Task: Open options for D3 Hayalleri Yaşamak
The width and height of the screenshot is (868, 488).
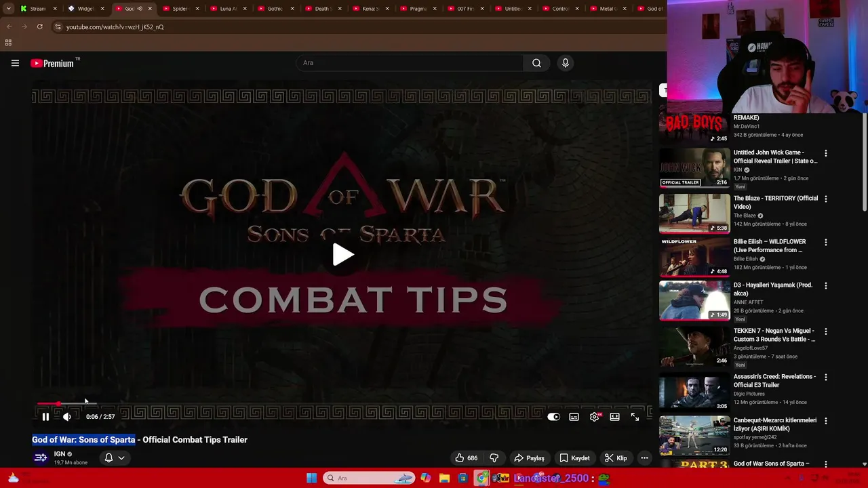Action: click(825, 285)
